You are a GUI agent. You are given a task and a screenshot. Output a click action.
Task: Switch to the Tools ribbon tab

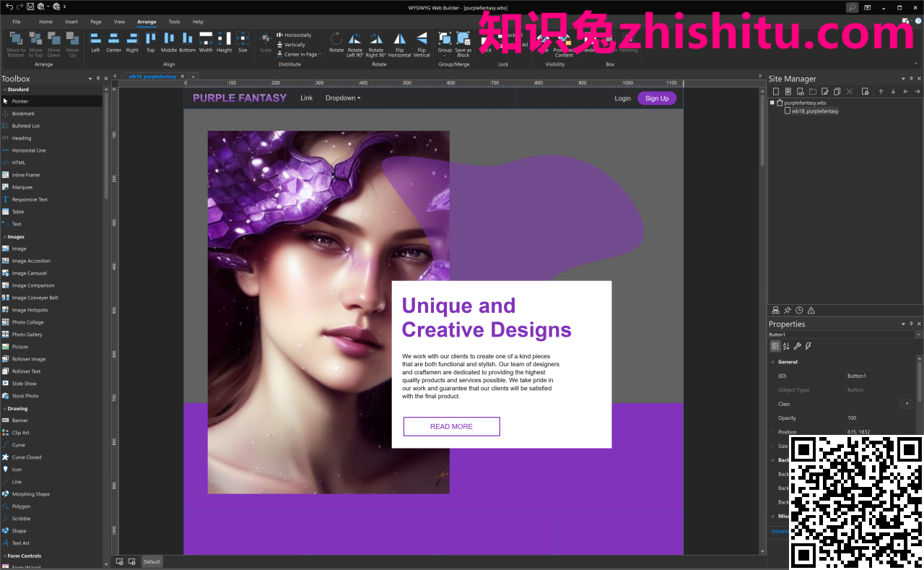(x=174, y=22)
